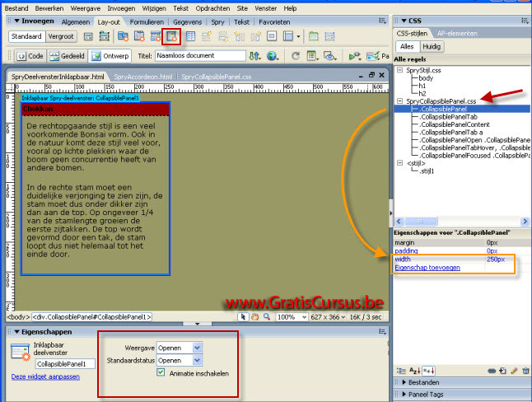Select the zoom magnifier tool
The image size is (532, 402).
pos(267,317)
